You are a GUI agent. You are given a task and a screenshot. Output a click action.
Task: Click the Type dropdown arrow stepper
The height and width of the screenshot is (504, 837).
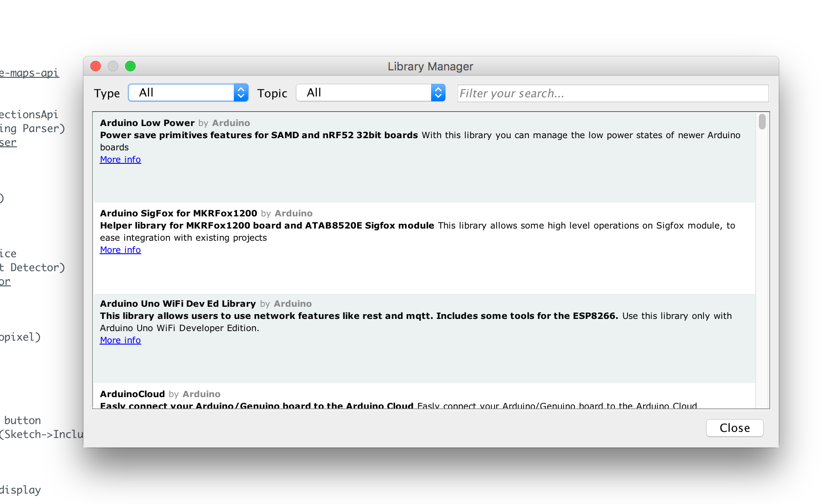[x=241, y=93]
